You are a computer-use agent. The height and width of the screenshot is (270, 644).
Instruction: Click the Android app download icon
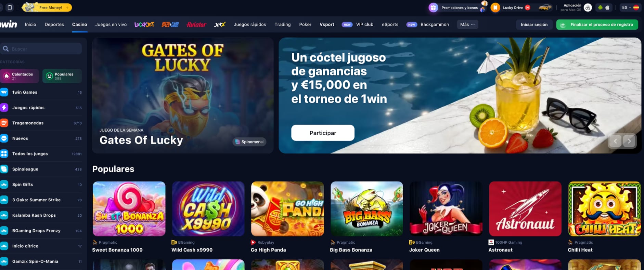(x=600, y=8)
